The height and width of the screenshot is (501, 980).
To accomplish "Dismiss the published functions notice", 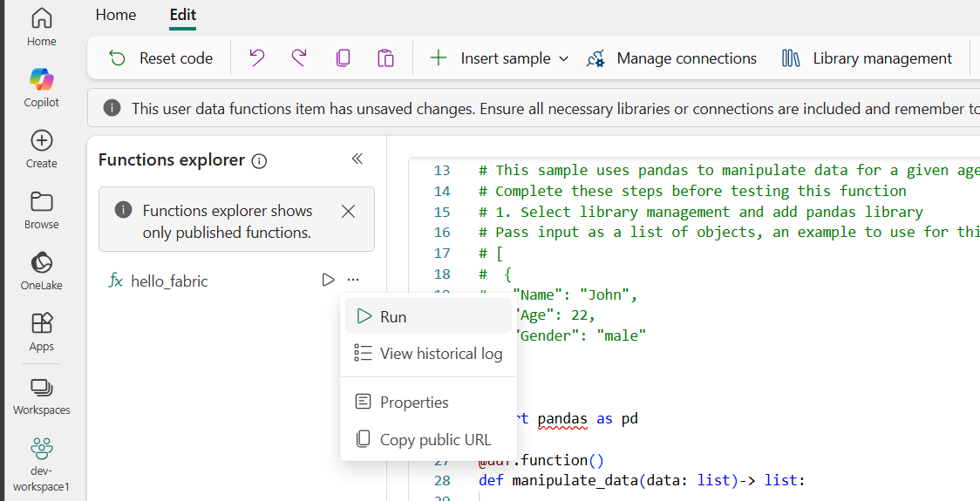I will tap(348, 211).
